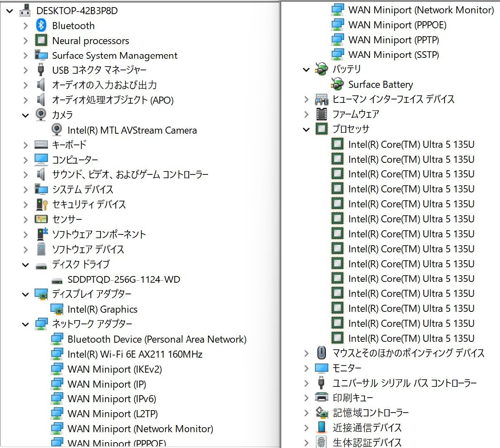Click the システム デバイス icon

coord(41,189)
